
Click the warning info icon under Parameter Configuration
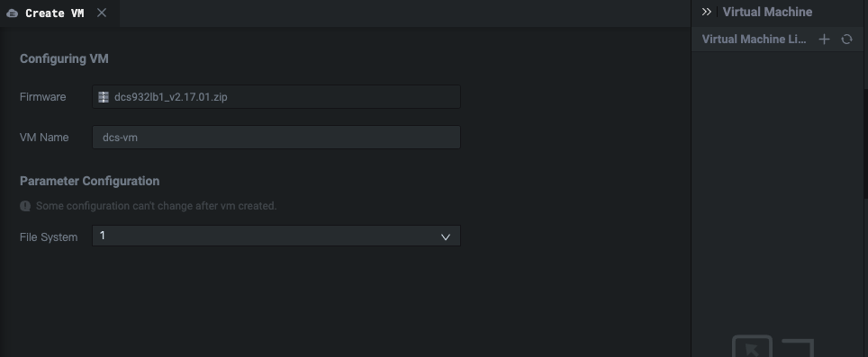(x=25, y=206)
